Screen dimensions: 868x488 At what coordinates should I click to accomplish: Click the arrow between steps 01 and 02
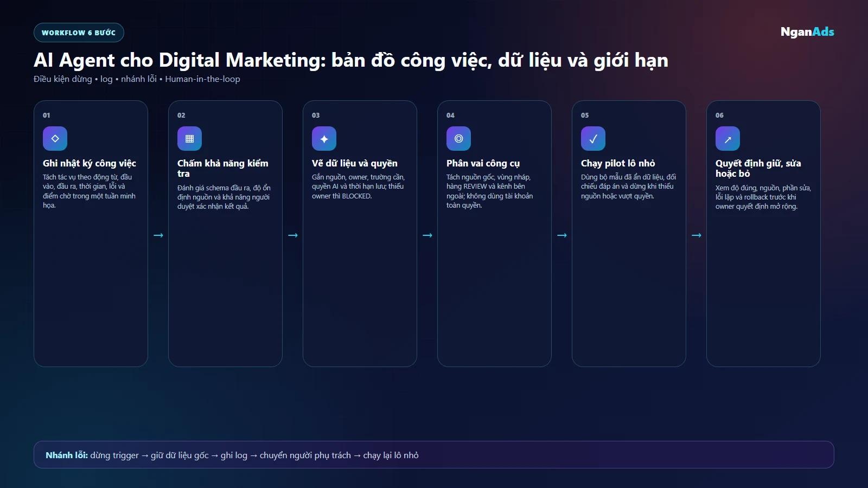pos(158,235)
